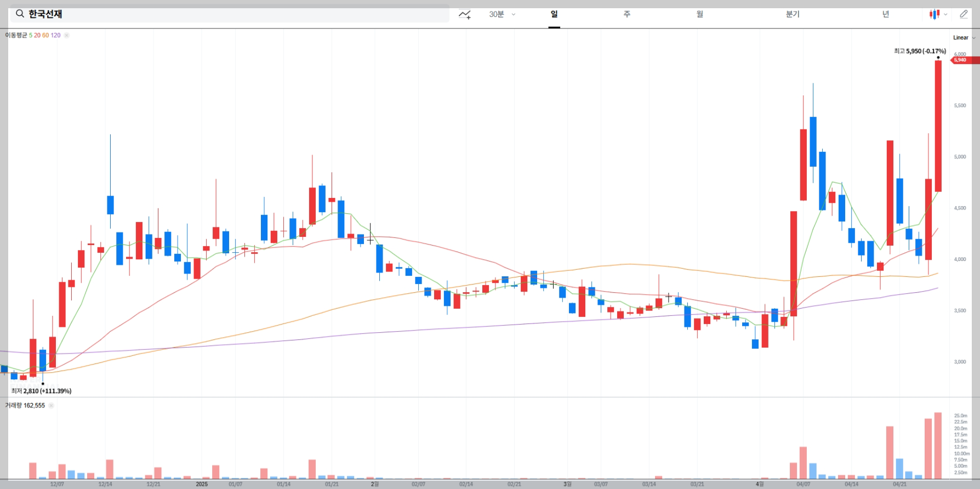Screen dimensions: 980x489
Task: Click the 04/21 date axis label
Action: (899, 484)
